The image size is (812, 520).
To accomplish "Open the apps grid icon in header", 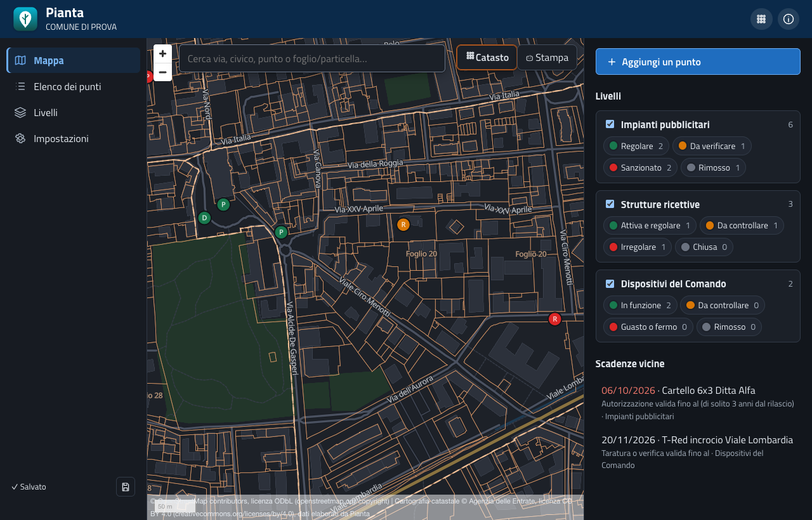I will [761, 19].
